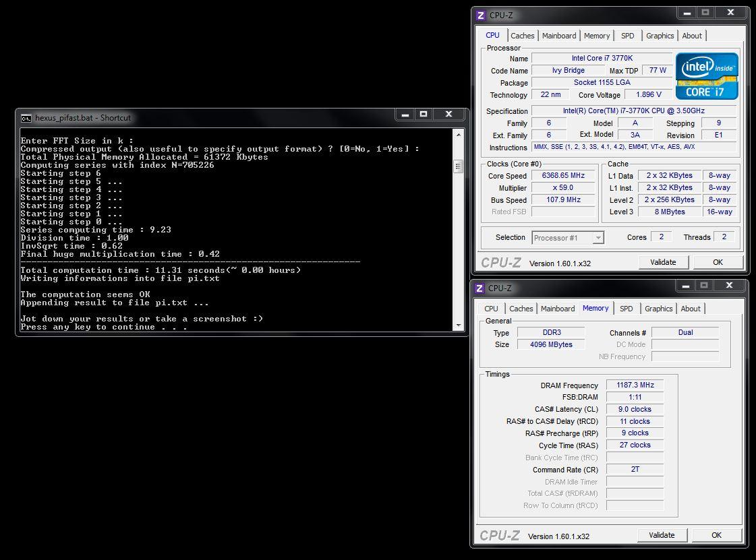Viewport: 756px width, 560px height.
Task: Click Validate button in top CPU-Z window
Action: click(663, 262)
